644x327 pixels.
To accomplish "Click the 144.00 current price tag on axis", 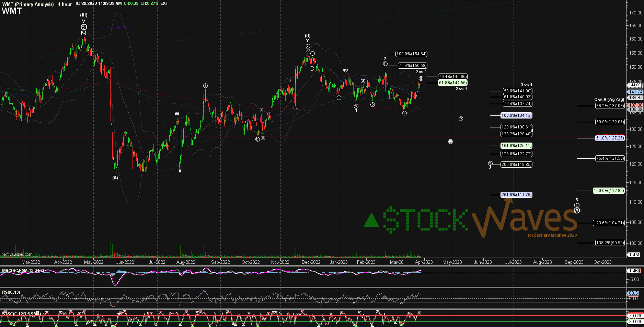I will 635,85.
